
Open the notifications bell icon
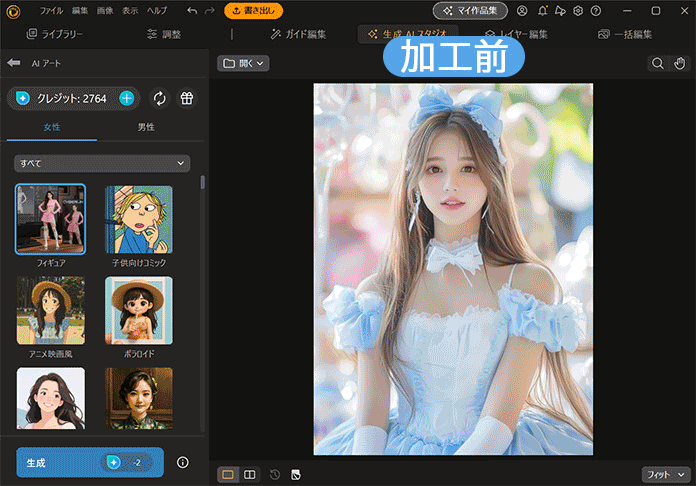(542, 11)
